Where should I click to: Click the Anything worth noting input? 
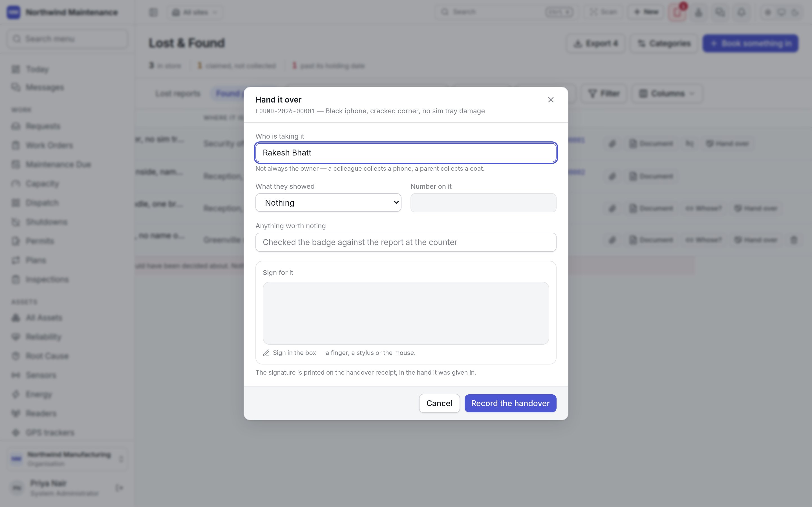406,242
